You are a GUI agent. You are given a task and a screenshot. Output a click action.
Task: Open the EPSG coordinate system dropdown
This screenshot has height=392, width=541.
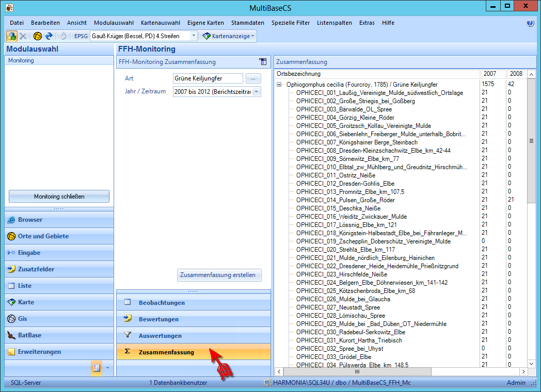[x=194, y=36]
